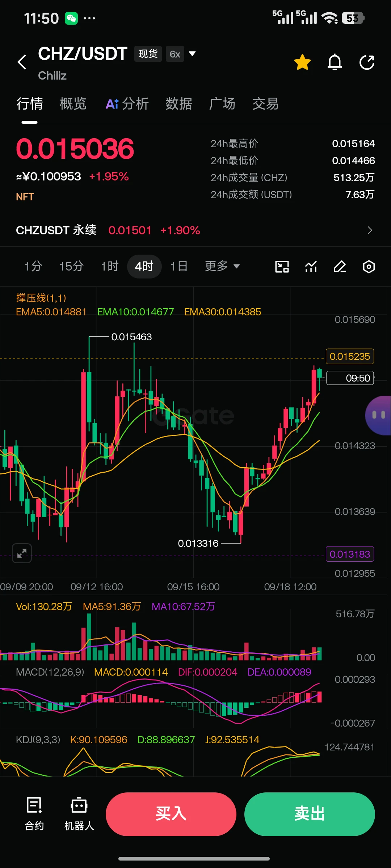The height and width of the screenshot is (868, 391).
Task: Tap the red 买入 buy button
Action: coord(171,814)
